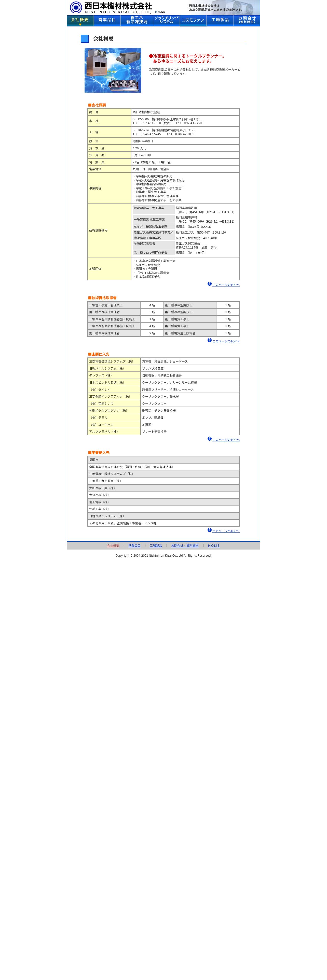Click the 加盟団体 row label
The height and width of the screenshot is (980, 327).
coord(109,269)
